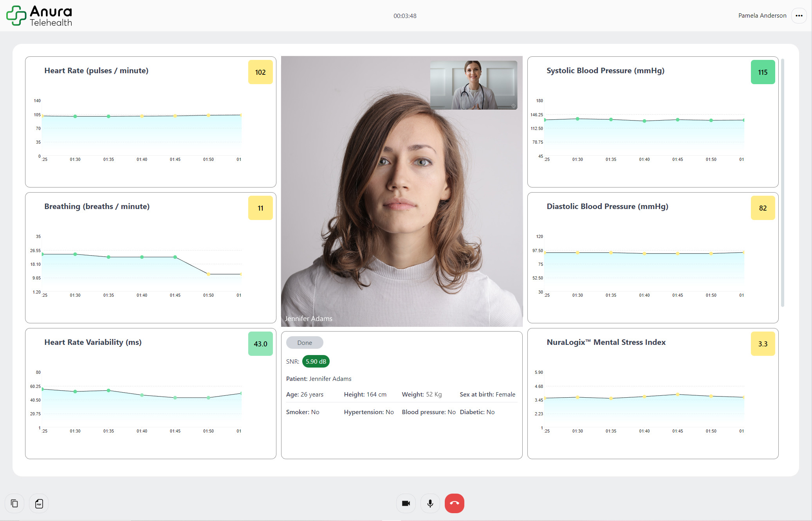Viewport: 812px width, 521px height.
Task: Export the session report as PDF
Action: (x=39, y=503)
